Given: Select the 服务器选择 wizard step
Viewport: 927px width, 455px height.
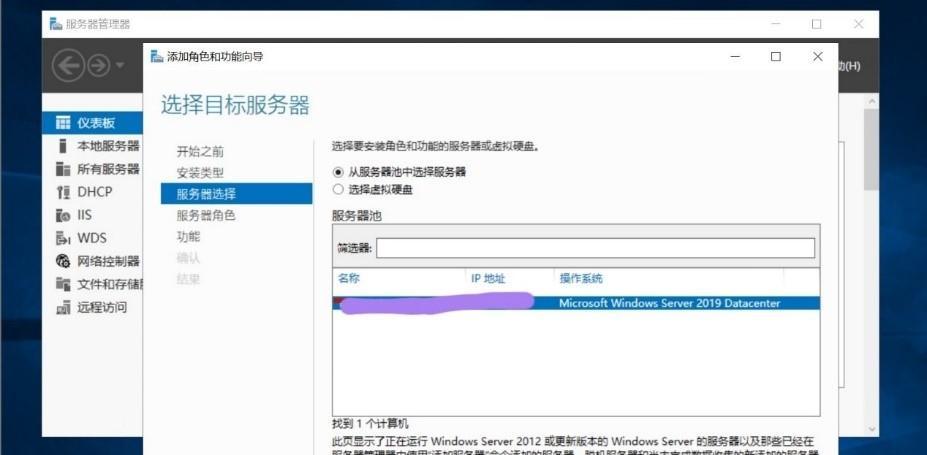Looking at the screenshot, I should 236,194.
